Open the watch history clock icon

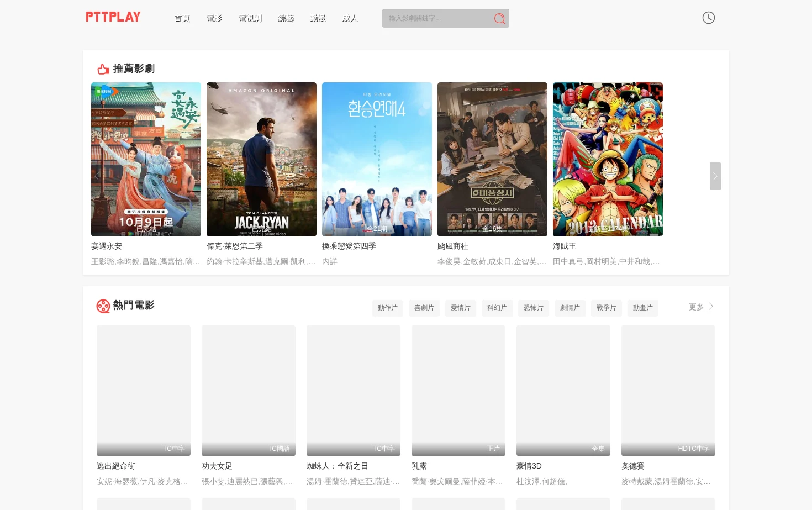[709, 18]
